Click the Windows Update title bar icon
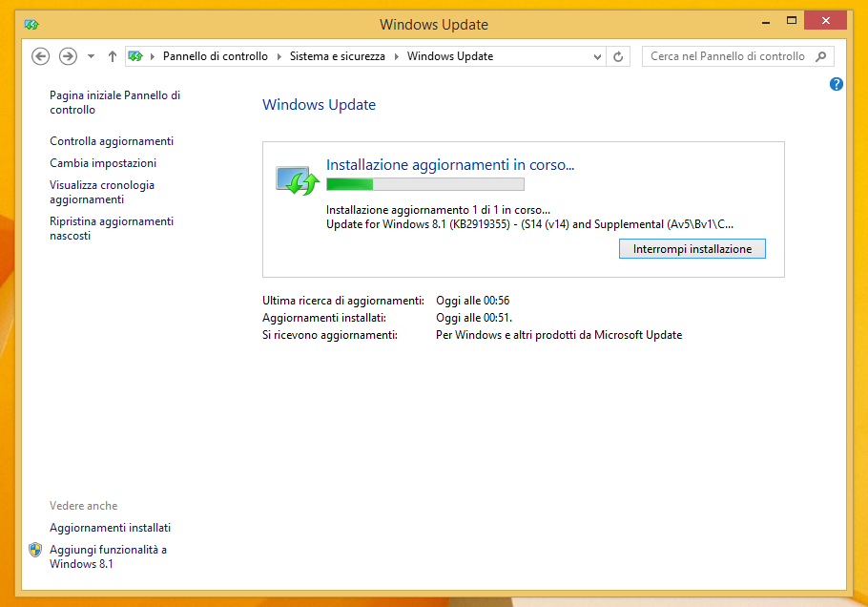Screen dimensions: 868x607 [31, 25]
